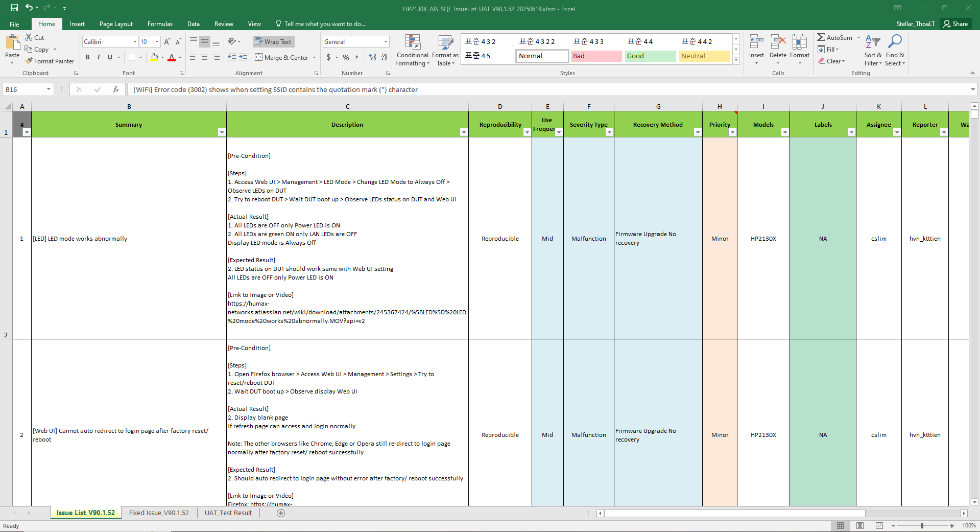Click Increase Decimal icon

coord(373,57)
